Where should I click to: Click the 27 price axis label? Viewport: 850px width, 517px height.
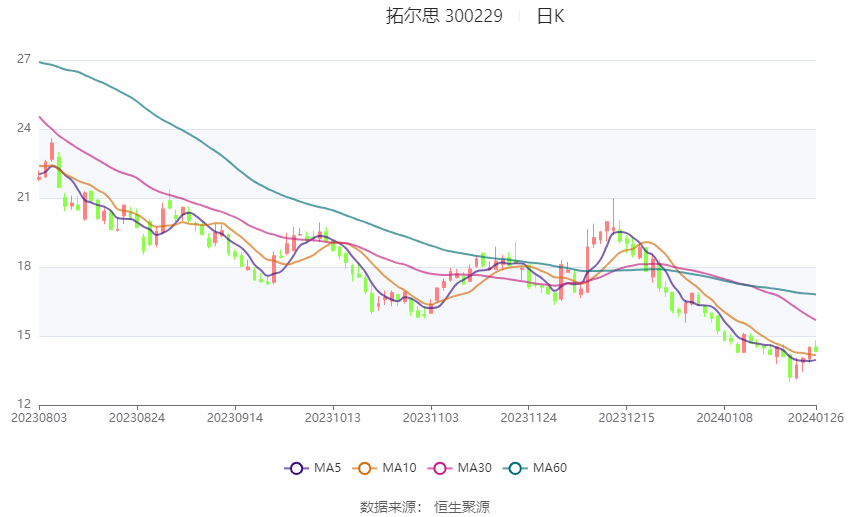pyautogui.click(x=24, y=59)
